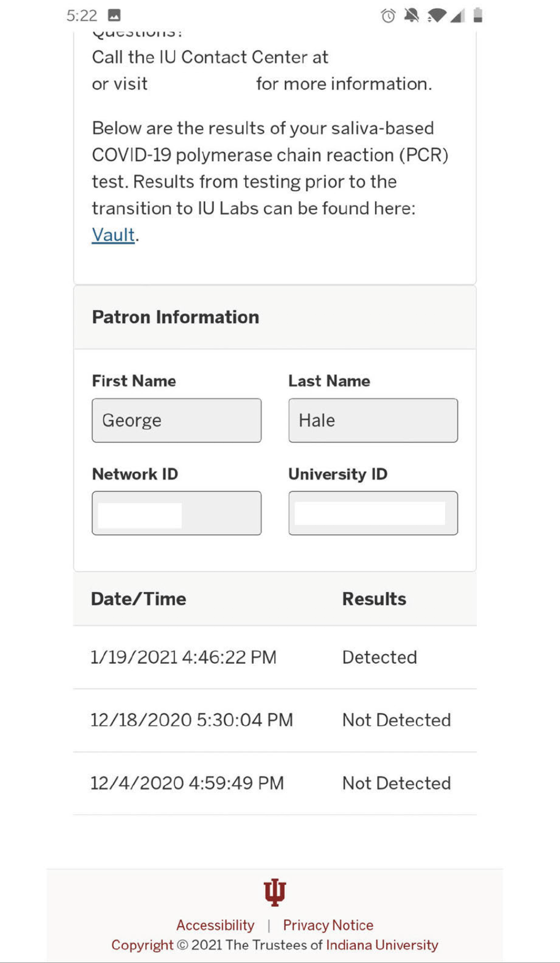
Task: Select the 12/18/2020 Not Detected result row
Action: point(275,720)
